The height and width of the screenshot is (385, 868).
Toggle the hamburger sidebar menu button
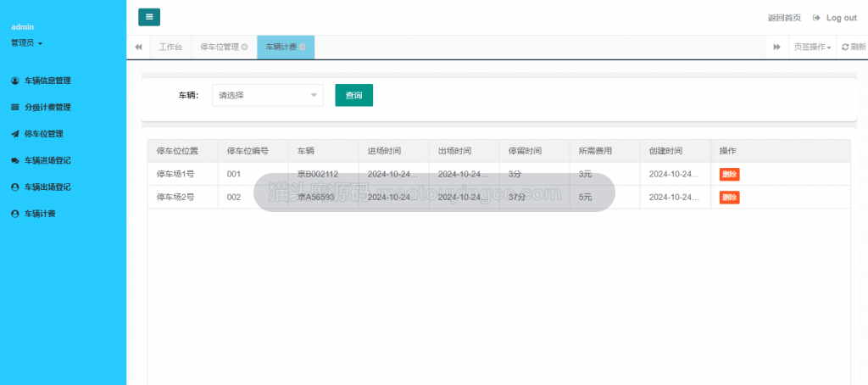click(x=149, y=17)
